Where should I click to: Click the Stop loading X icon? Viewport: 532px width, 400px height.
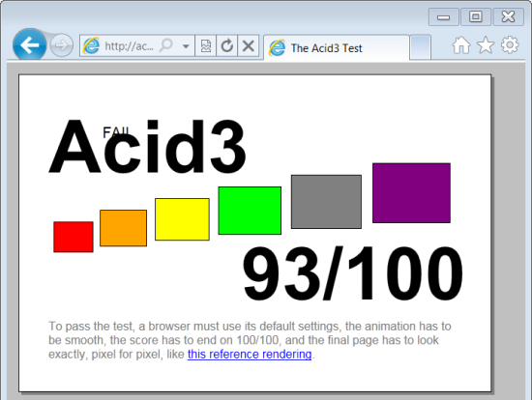[x=249, y=45]
